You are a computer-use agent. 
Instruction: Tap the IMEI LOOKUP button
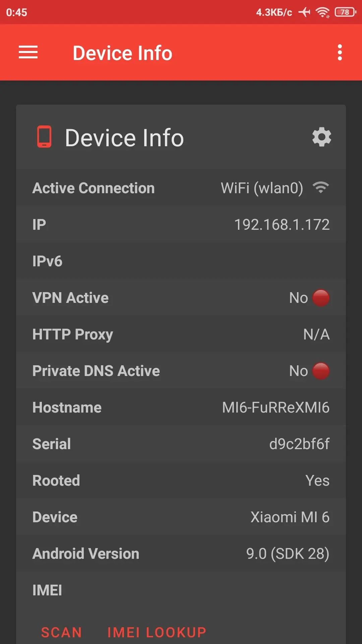coord(157,632)
